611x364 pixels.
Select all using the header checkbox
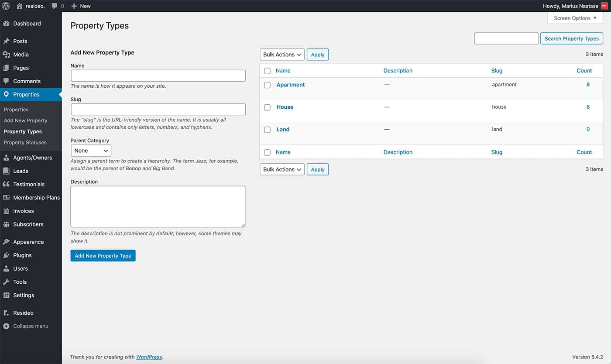267,71
